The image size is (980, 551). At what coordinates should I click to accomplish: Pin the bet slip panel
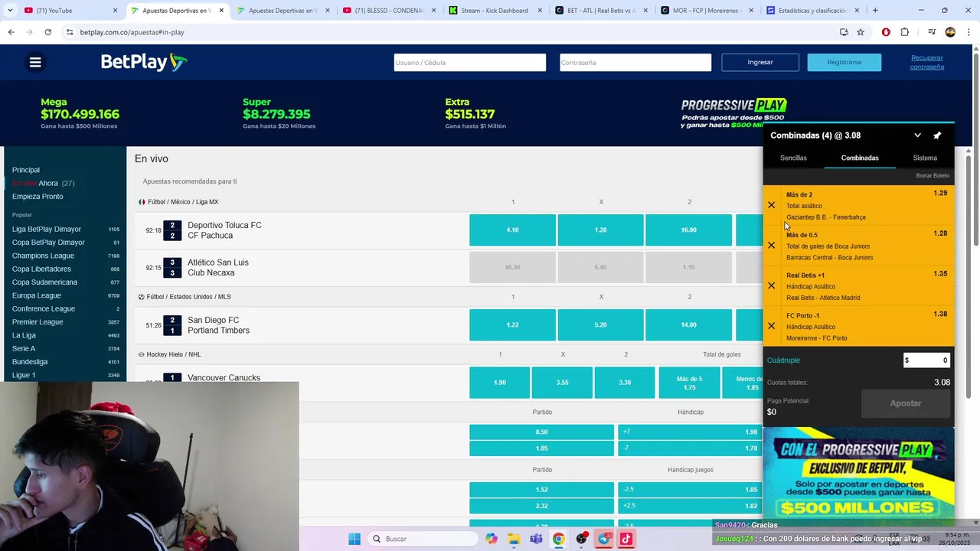point(937,135)
